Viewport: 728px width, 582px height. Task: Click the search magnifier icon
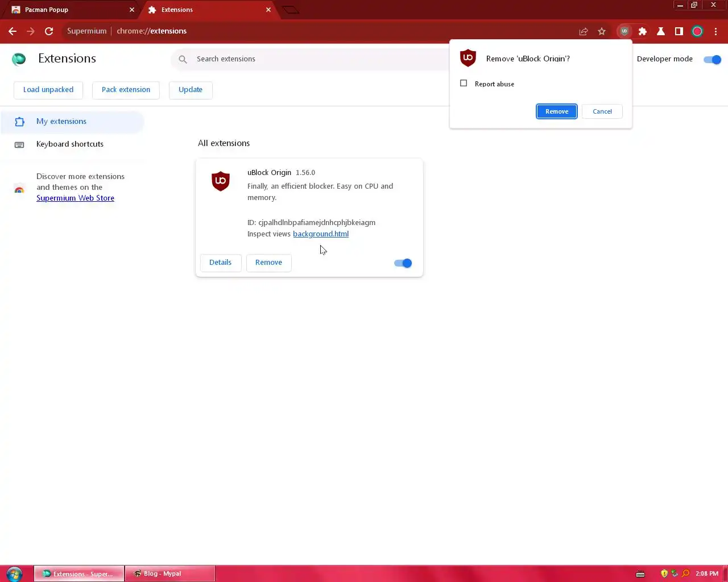pos(183,59)
